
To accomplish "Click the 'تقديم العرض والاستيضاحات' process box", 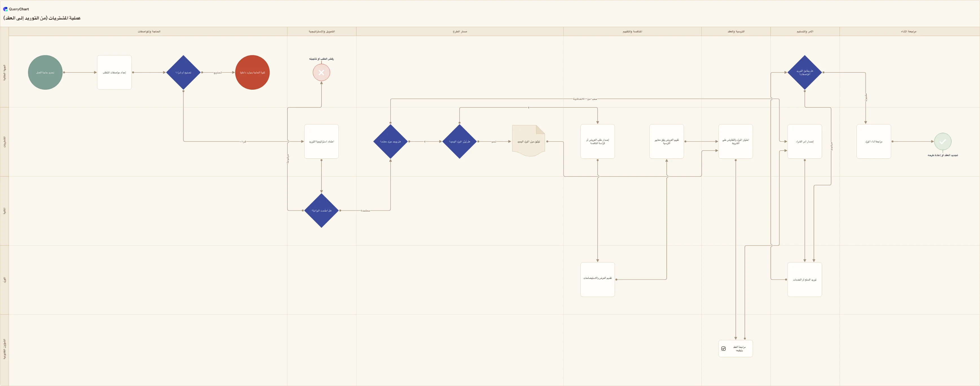I will pyautogui.click(x=598, y=279).
